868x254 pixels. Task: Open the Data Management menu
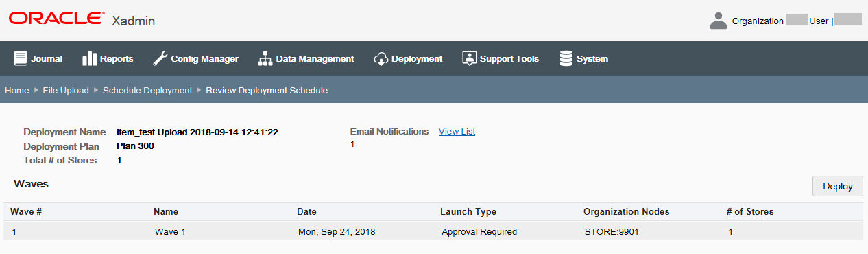pyautogui.click(x=306, y=58)
